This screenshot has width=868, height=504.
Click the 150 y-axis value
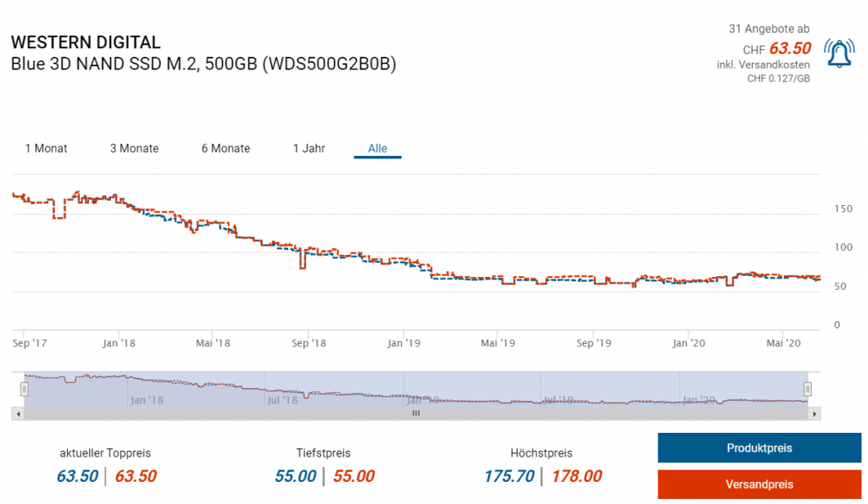(x=843, y=208)
